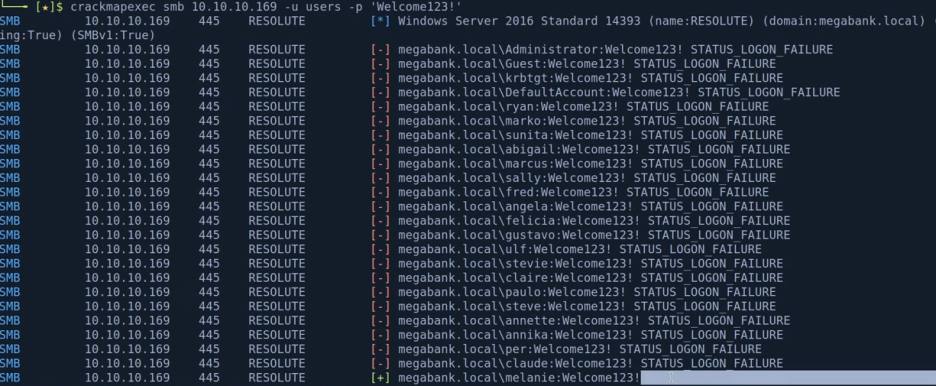This screenshot has width=936, height=386.
Task: Click the megabank.local\fred result line
Action: click(583, 192)
